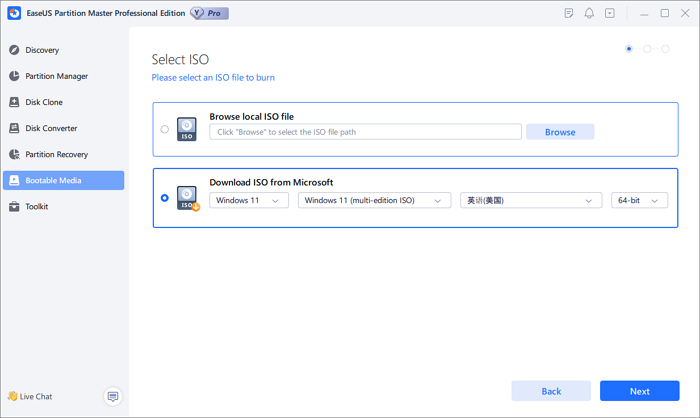
Task: Open Toolkit section
Action: tap(64, 206)
